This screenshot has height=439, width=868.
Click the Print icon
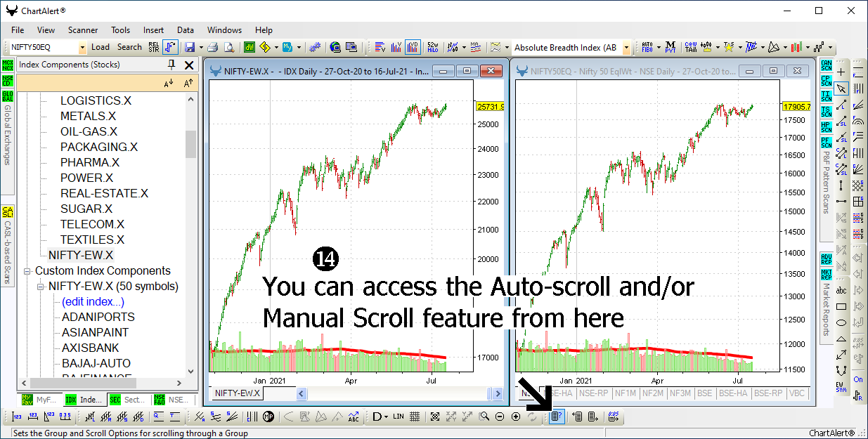coord(213,47)
